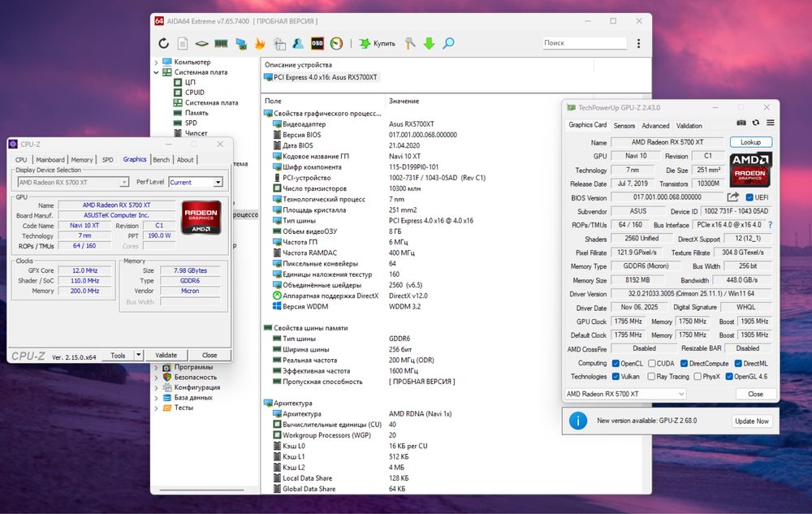Click the CPU-Z title bar icon
The image size is (812, 514).
[14, 144]
